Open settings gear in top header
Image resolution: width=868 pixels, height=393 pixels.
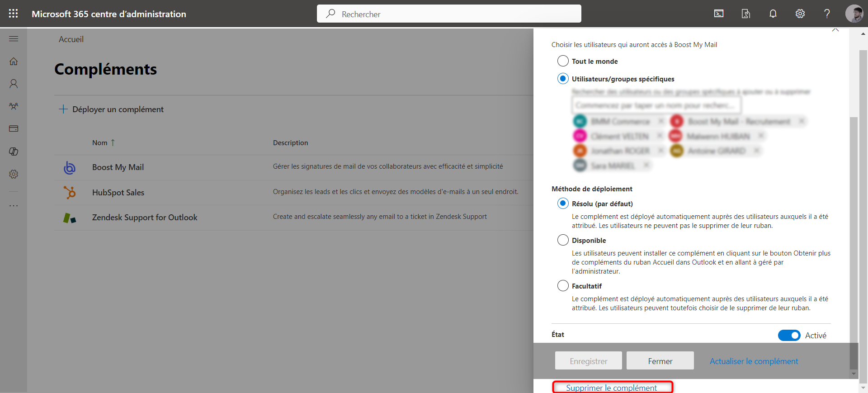(x=800, y=14)
